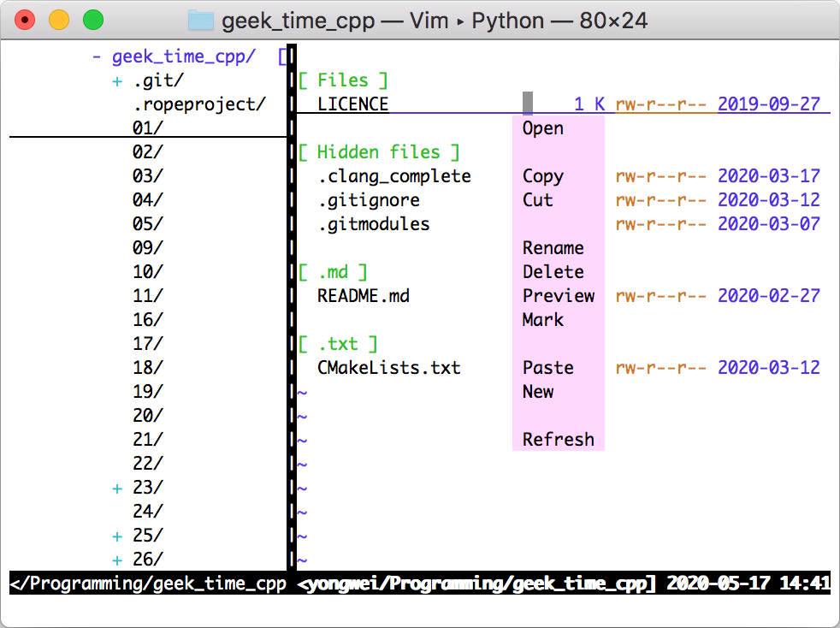
Task: Click the 01/ folder in the tree
Action: (148, 128)
